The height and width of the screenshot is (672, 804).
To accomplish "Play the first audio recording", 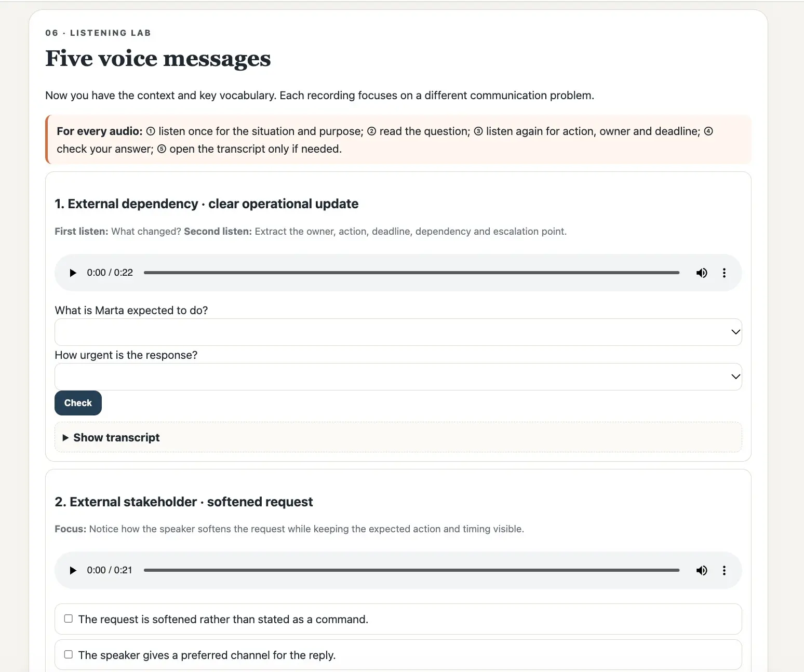I will pos(73,273).
